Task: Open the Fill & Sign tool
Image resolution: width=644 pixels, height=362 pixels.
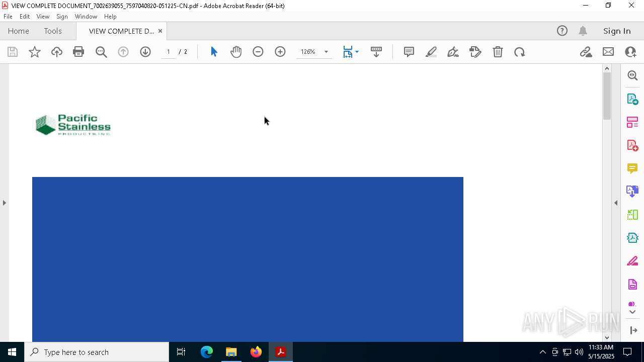Action: [632, 261]
